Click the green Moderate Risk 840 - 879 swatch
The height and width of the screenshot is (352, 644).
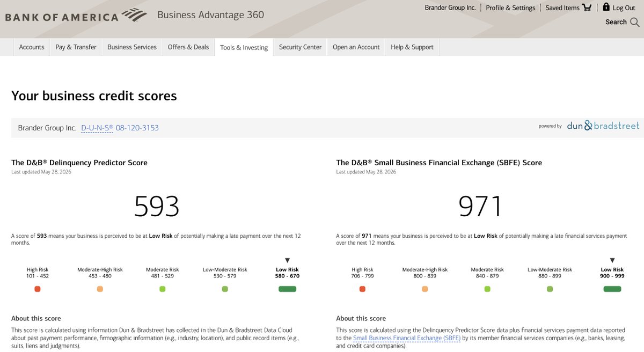[x=487, y=289]
